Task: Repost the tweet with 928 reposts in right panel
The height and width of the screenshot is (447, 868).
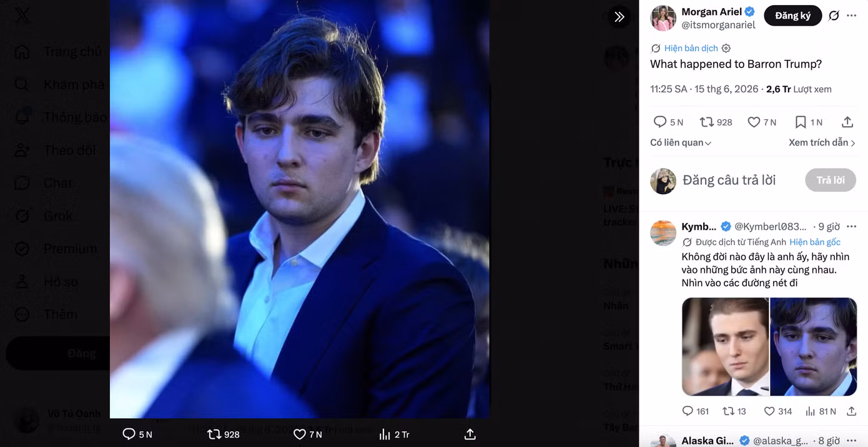Action: [716, 122]
